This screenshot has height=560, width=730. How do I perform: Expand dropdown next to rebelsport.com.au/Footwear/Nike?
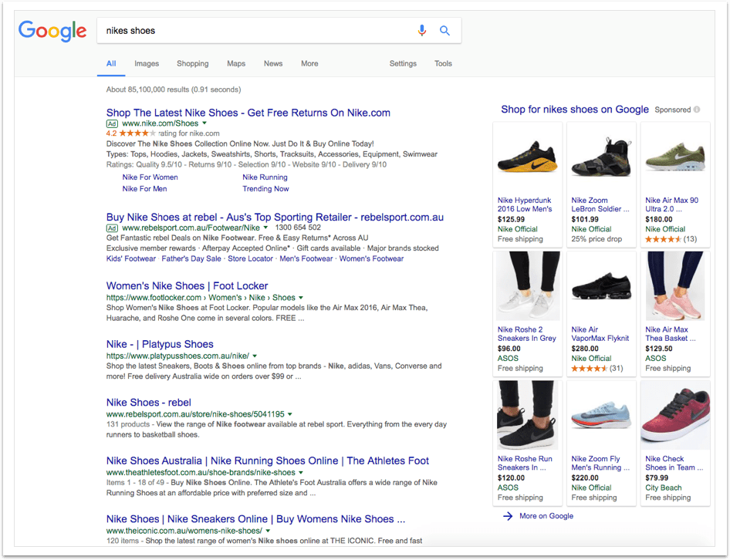click(265, 228)
